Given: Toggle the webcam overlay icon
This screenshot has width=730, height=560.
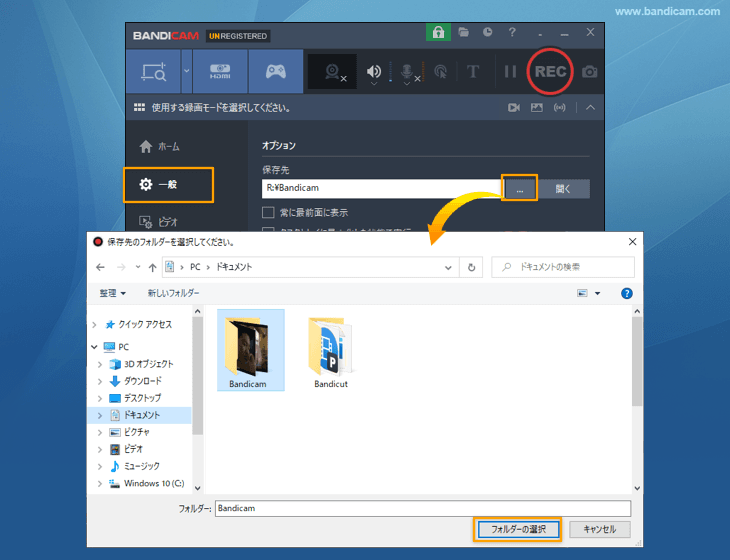Looking at the screenshot, I should click(332, 72).
